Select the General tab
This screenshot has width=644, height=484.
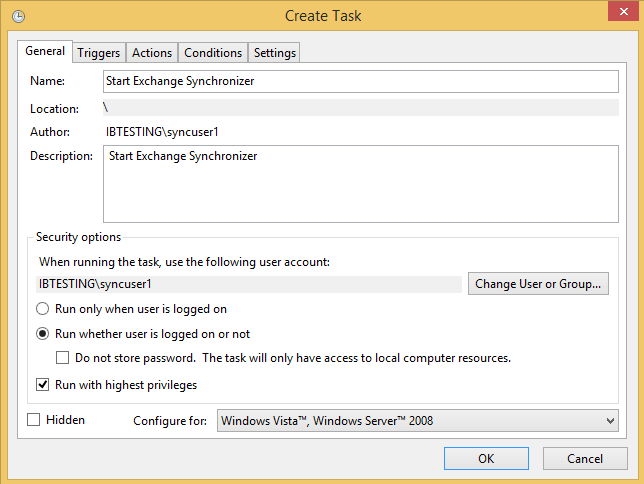click(45, 51)
